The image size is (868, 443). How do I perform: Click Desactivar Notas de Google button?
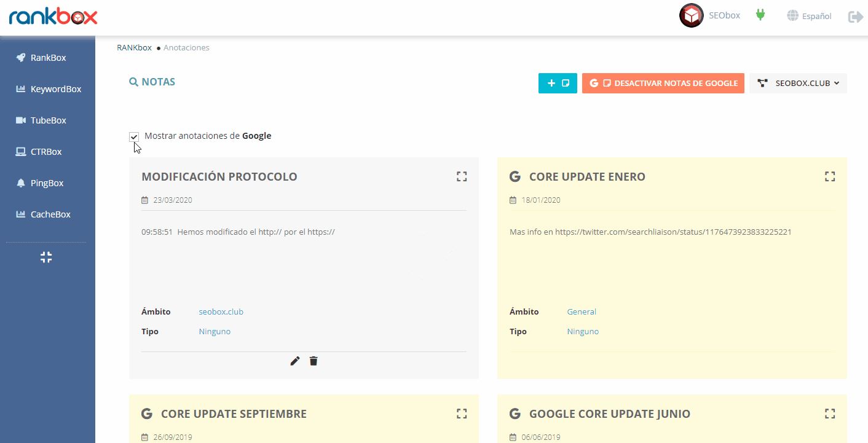[663, 83]
